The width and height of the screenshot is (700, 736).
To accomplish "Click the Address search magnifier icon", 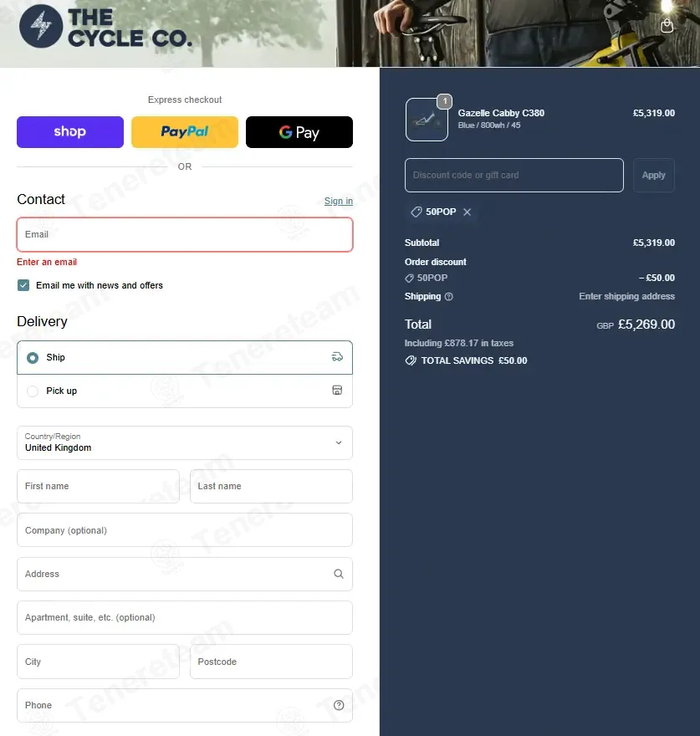I will (339, 574).
